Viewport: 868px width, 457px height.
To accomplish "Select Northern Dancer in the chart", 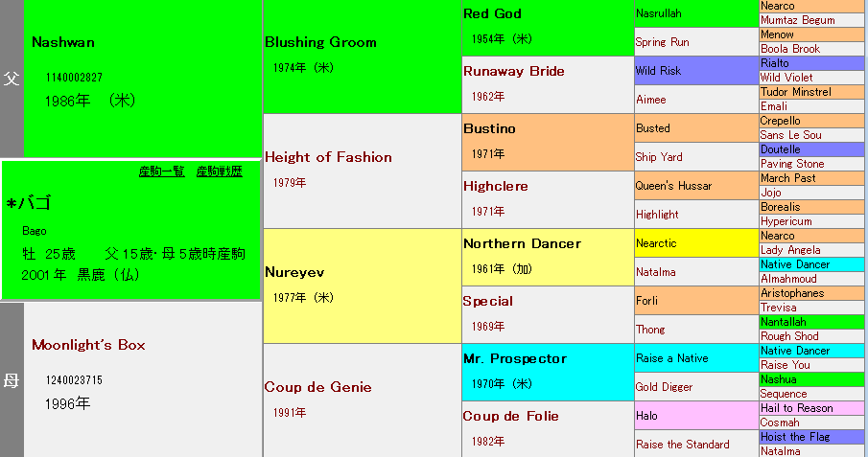I will pyautogui.click(x=522, y=243).
